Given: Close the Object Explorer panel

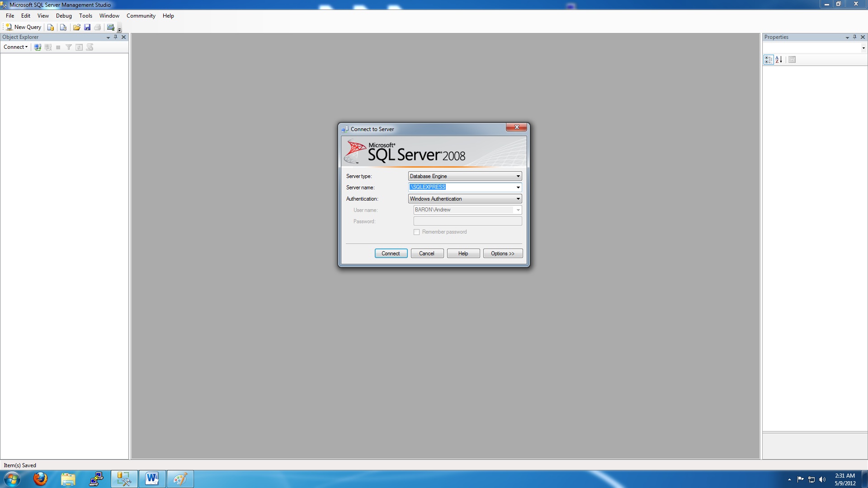Looking at the screenshot, I should [123, 37].
